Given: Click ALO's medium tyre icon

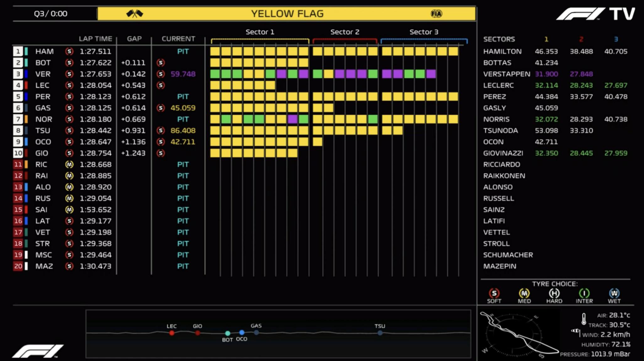Looking at the screenshot, I should coord(69,187).
